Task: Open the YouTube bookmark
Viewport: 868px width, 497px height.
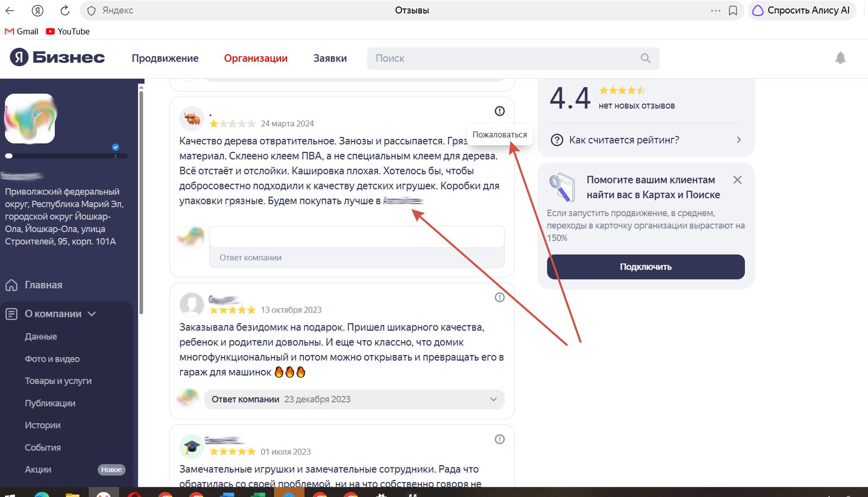Action: pos(68,31)
